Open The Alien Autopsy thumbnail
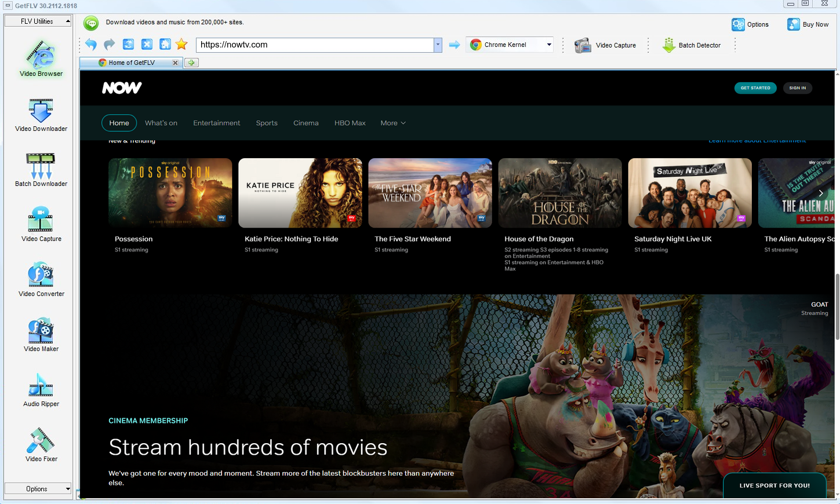Viewport: 840px width, 504px height. coord(797,193)
